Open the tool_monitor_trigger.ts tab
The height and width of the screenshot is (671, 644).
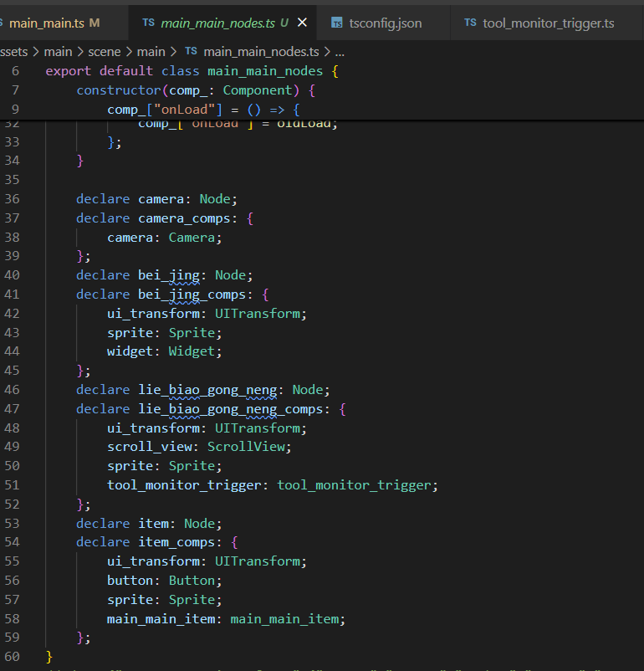[x=547, y=23]
